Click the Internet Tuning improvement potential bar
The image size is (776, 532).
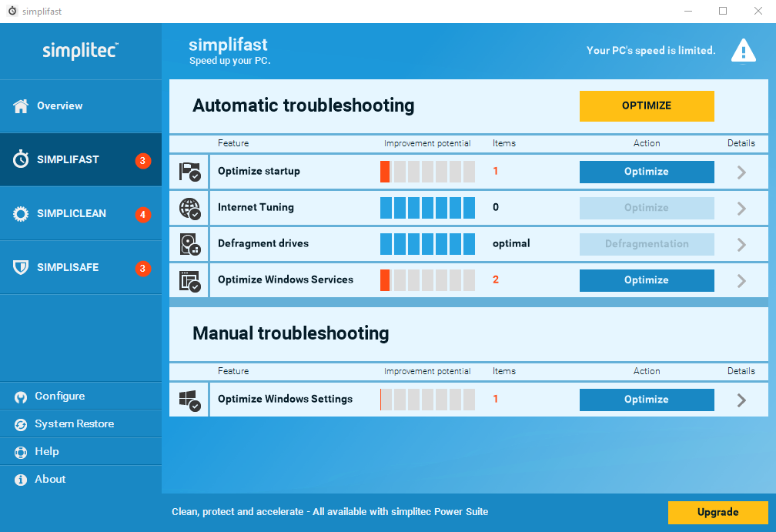[x=427, y=208]
